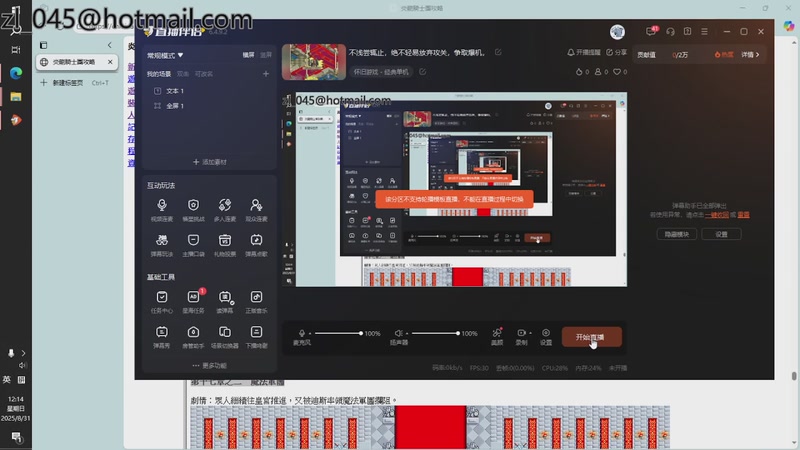Image resolution: width=800 pixels, height=450 pixels.
Task: Open the 读弹幕 tool
Action: click(224, 302)
